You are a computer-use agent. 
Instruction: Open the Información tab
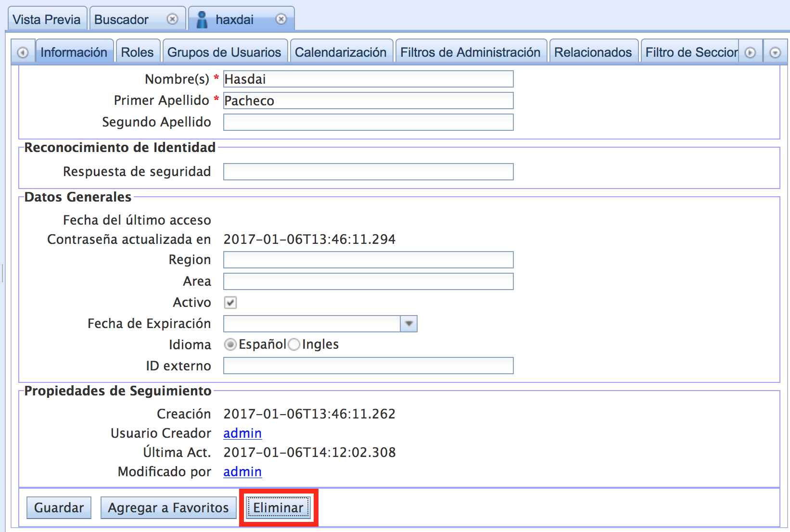74,51
